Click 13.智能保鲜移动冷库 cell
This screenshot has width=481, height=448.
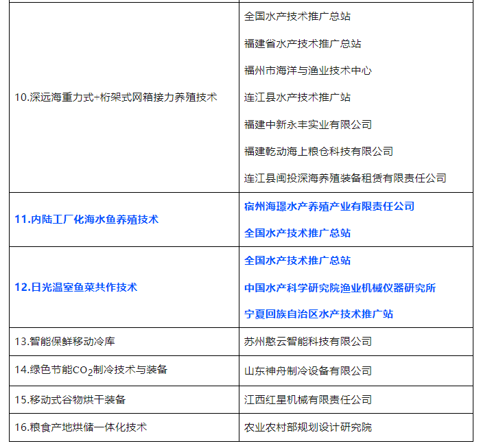pos(124,342)
